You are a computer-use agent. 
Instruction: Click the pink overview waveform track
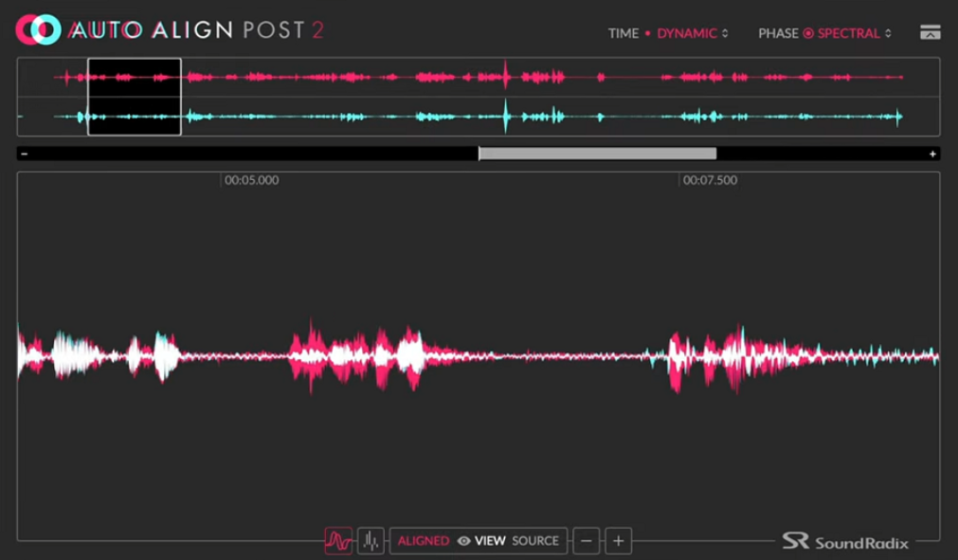pos(479,77)
